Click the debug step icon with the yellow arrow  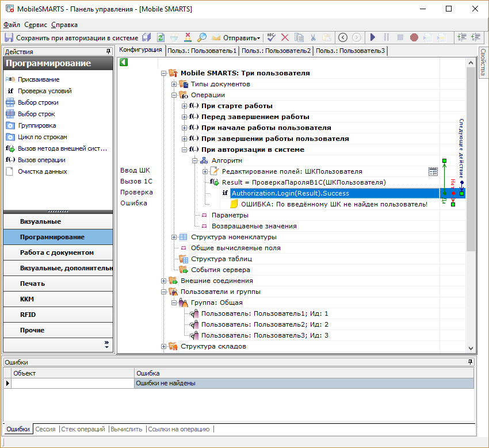click(x=441, y=37)
